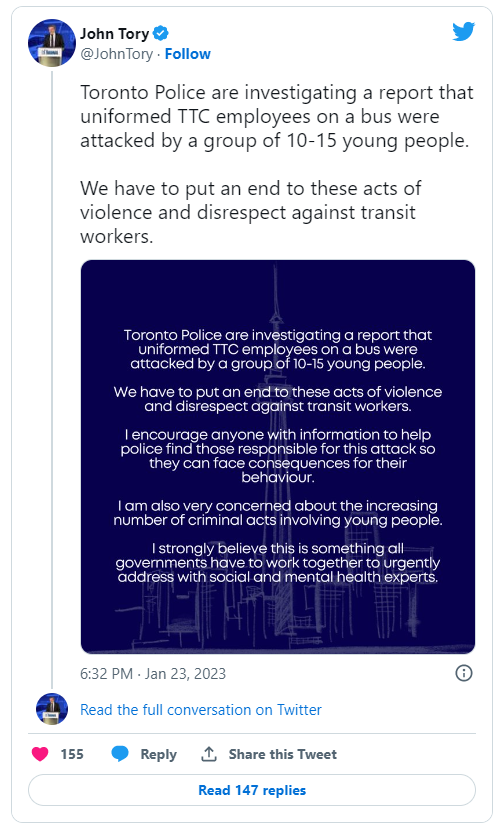Screen dimensions: 499x832
Task: Click the Twitter bird logo
Action: tap(463, 32)
